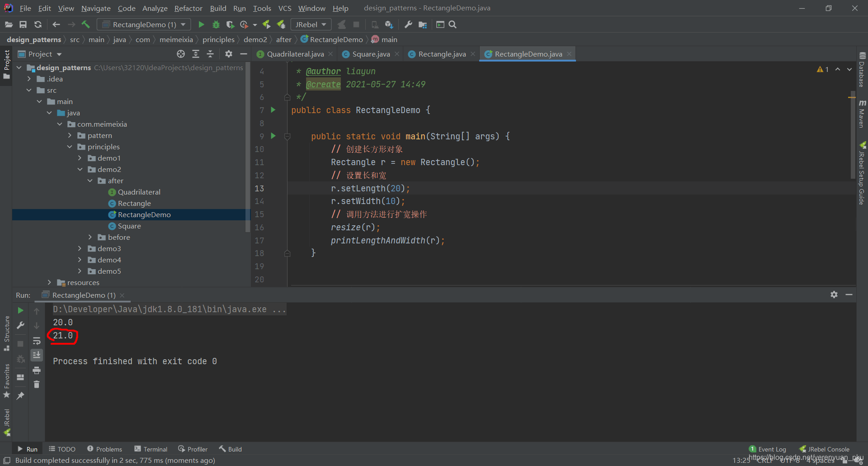Click Collapse All in Project panel
This screenshot has height=466, width=868.
(210, 54)
